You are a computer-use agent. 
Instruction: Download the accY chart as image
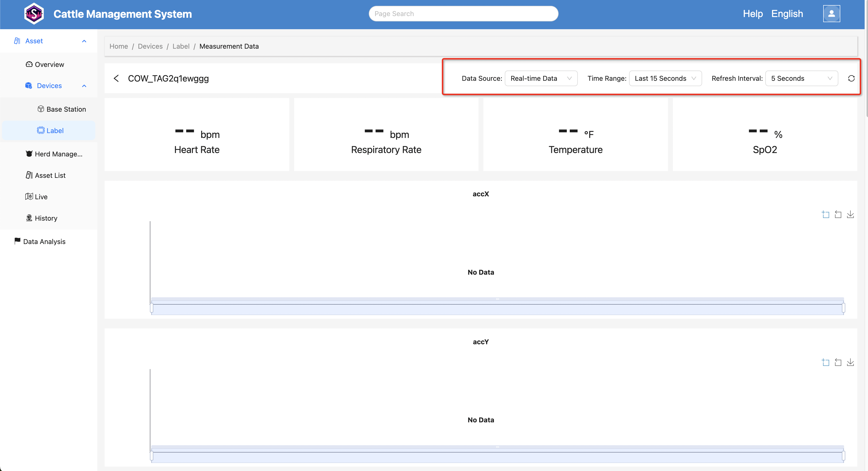(850, 362)
